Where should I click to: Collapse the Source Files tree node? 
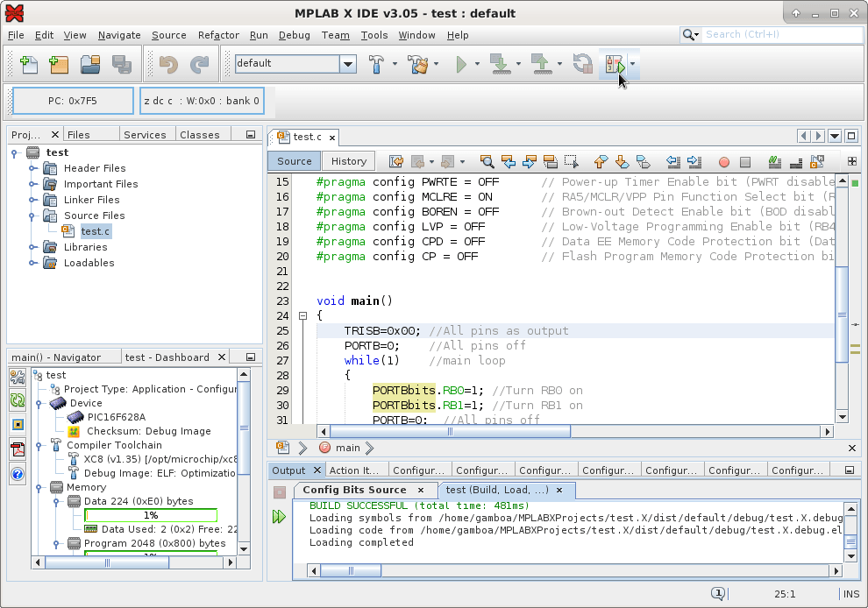click(32, 216)
